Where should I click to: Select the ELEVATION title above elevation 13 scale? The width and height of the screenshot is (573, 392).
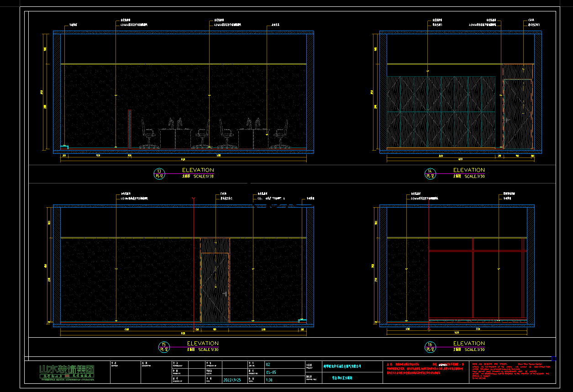pyautogui.click(x=198, y=170)
